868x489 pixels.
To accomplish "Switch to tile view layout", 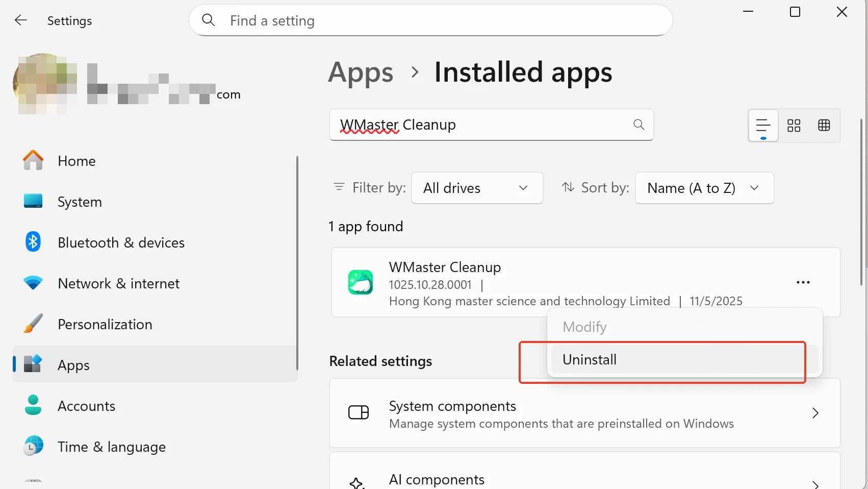I will point(794,126).
